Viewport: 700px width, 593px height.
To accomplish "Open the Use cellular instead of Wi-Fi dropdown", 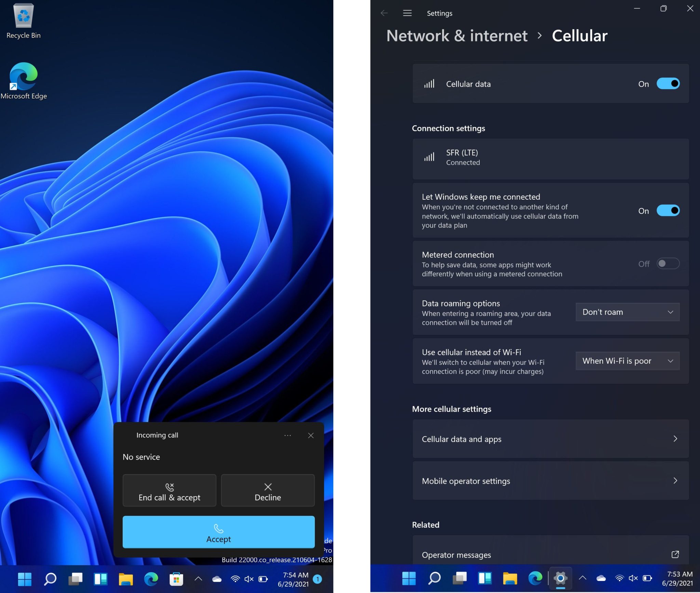I will [627, 361].
